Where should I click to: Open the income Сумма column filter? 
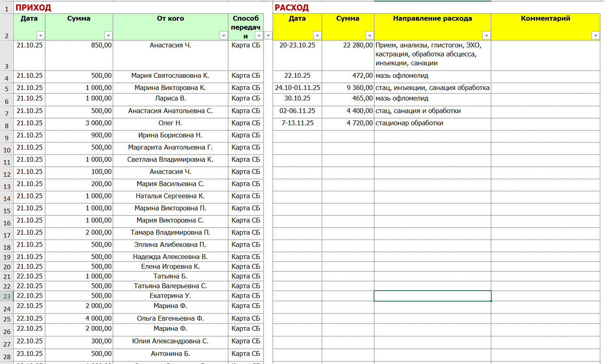pos(108,36)
